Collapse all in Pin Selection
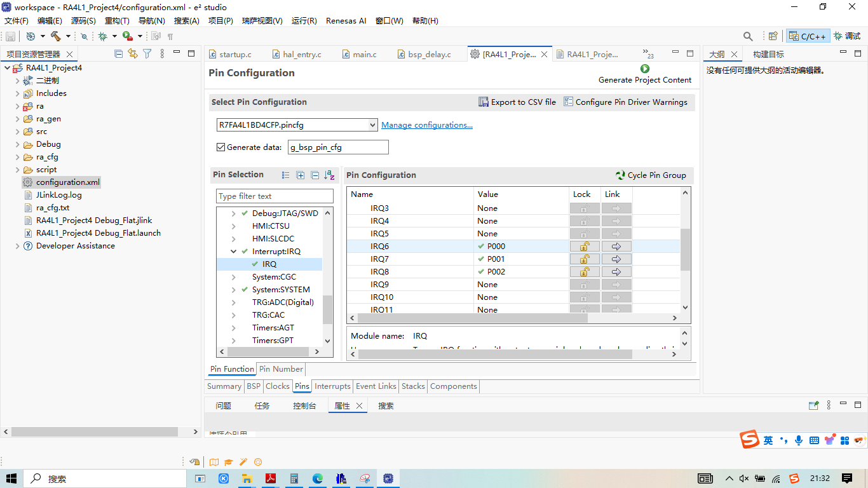This screenshot has width=868, height=488. (315, 175)
